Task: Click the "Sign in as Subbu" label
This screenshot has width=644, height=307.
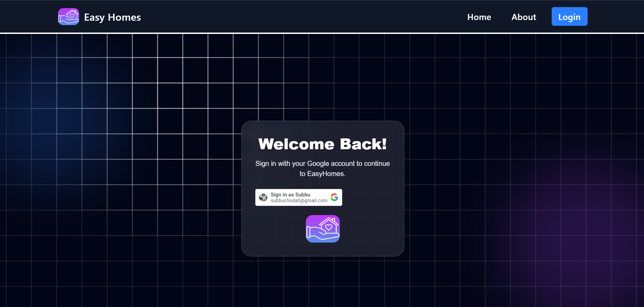Action: click(290, 194)
